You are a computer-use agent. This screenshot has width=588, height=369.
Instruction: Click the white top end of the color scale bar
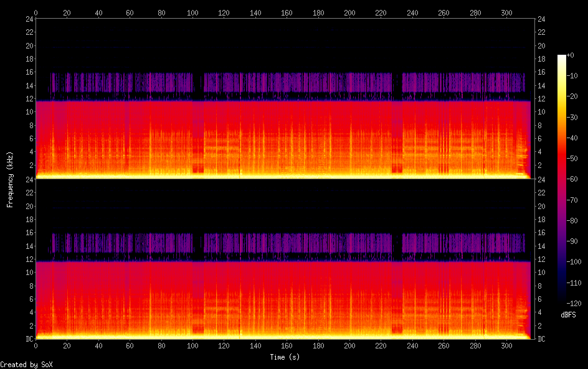(562, 57)
